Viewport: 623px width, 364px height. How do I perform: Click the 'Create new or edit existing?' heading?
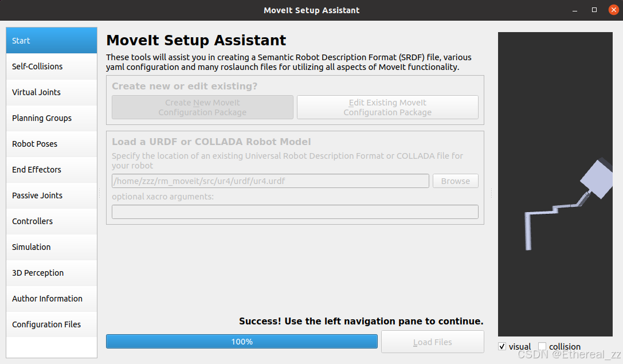point(185,86)
